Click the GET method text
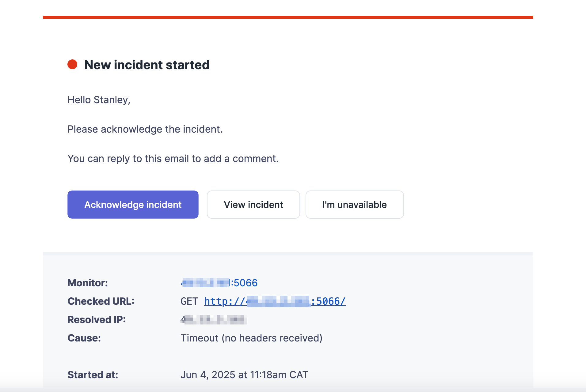586x392 pixels. (x=189, y=301)
